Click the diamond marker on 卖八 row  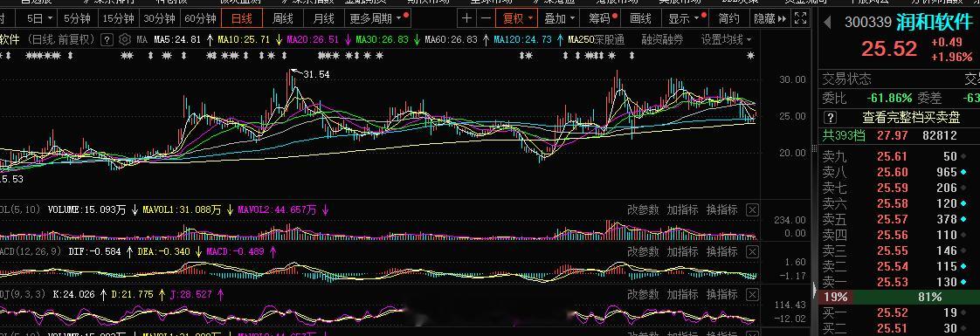(x=963, y=172)
